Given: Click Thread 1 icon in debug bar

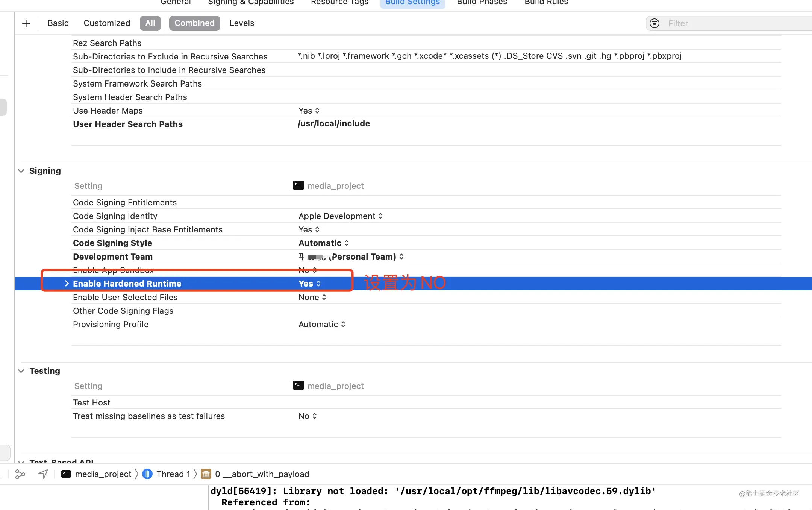Looking at the screenshot, I should coord(147,474).
